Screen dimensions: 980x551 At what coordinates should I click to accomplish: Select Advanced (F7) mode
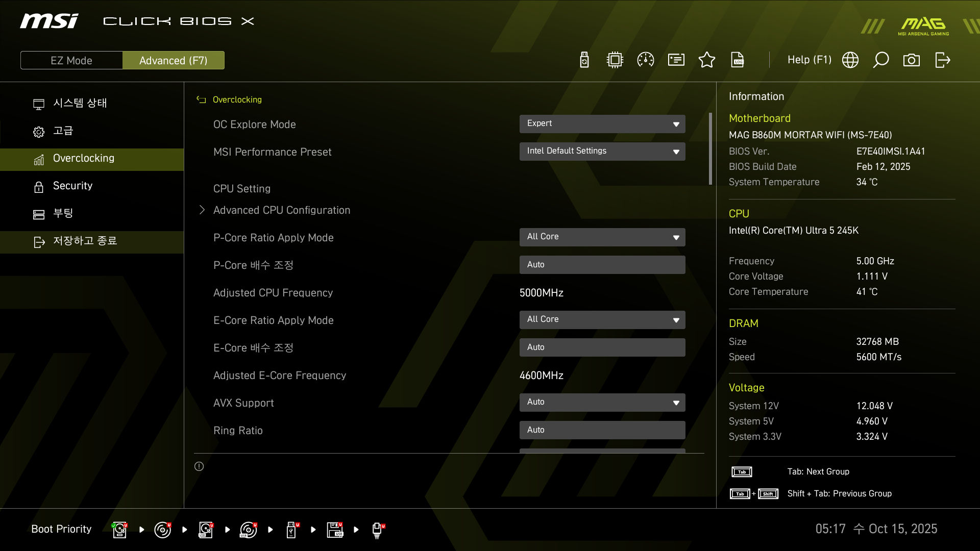174,60
